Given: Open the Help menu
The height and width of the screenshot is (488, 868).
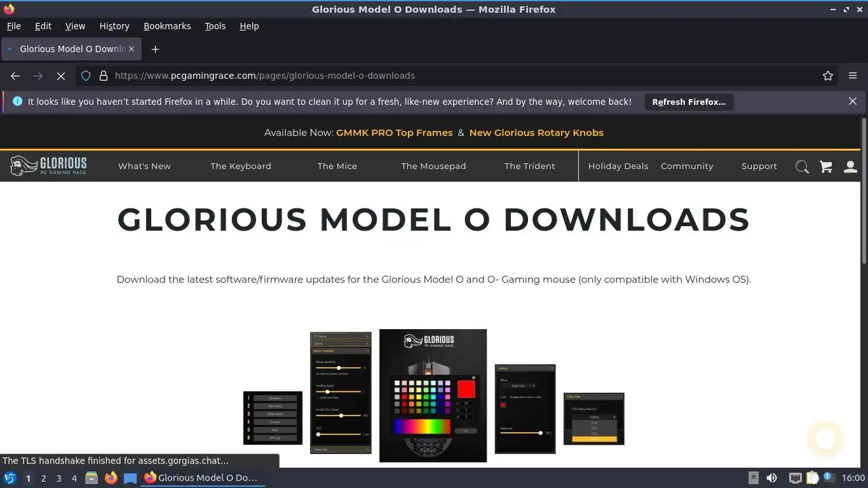Looking at the screenshot, I should click(x=249, y=26).
